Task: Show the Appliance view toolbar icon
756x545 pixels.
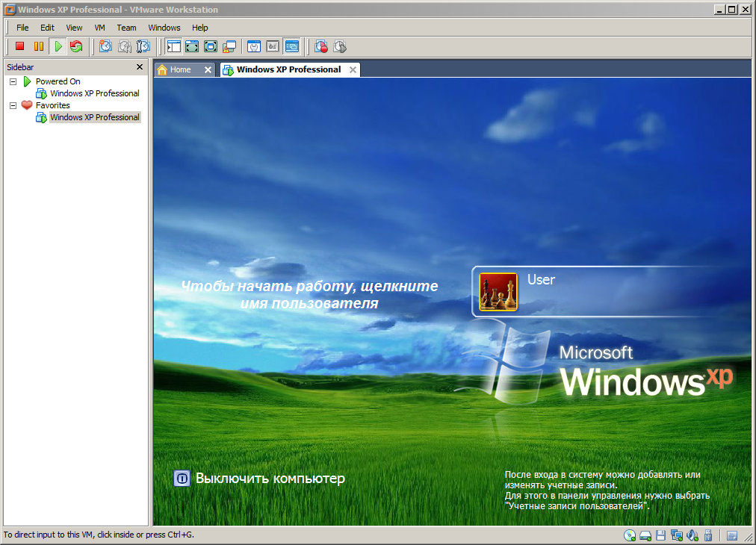Action: tap(273, 46)
